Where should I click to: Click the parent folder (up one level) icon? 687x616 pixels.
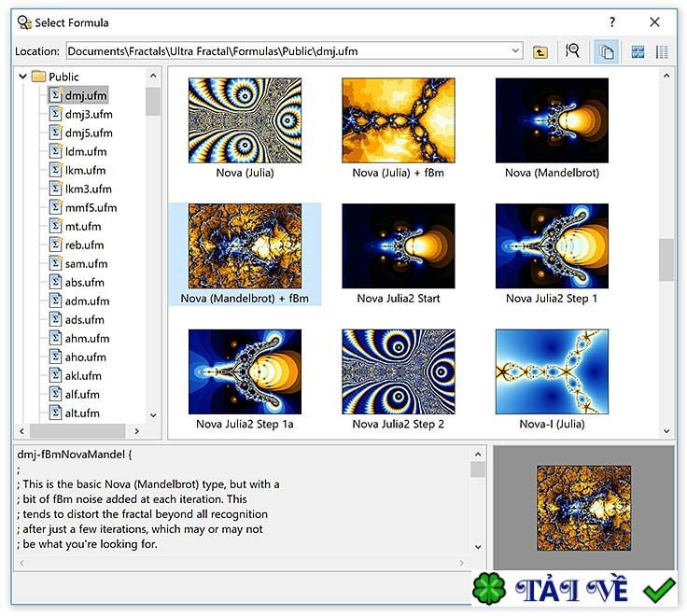click(540, 52)
